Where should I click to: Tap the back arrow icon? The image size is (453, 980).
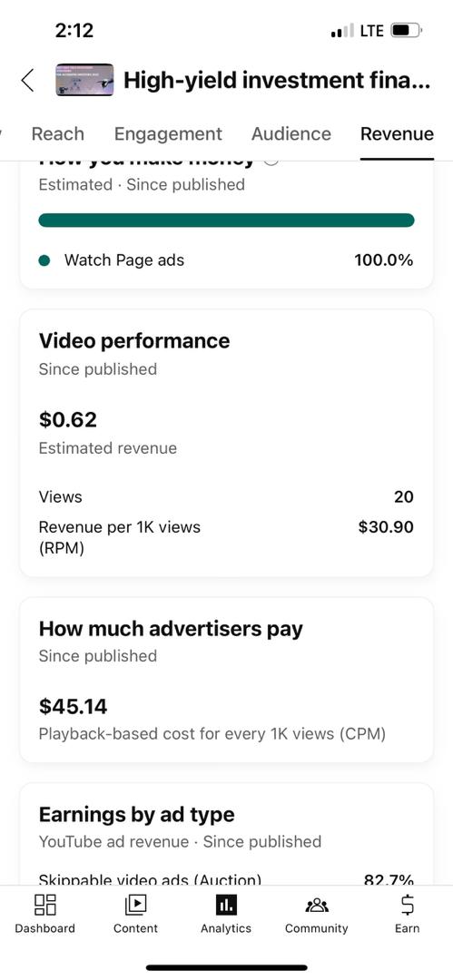click(27, 80)
